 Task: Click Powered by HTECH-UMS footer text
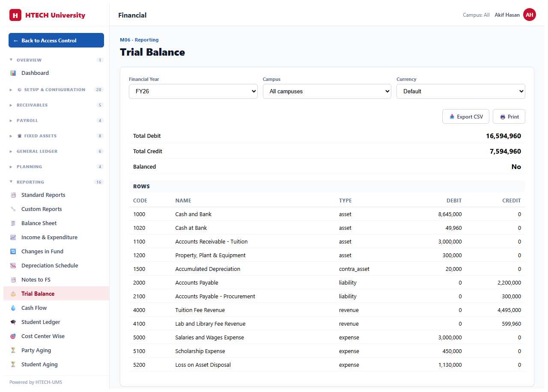[x=36, y=382]
